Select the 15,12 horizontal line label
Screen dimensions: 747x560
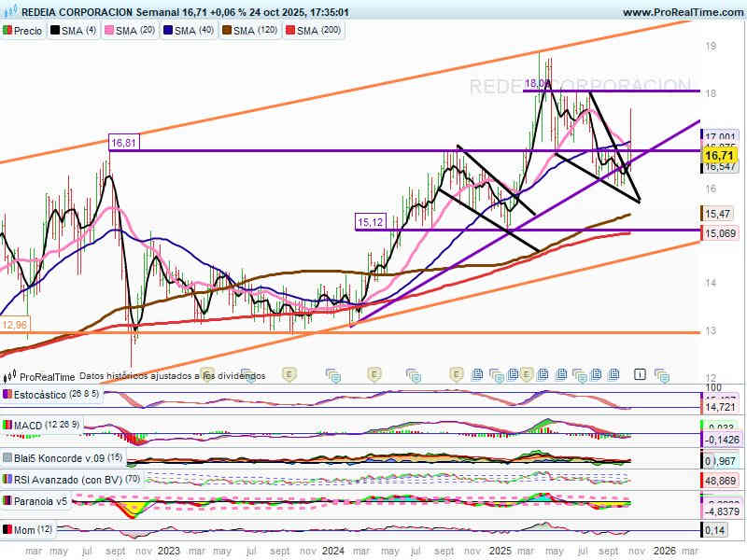click(x=370, y=221)
